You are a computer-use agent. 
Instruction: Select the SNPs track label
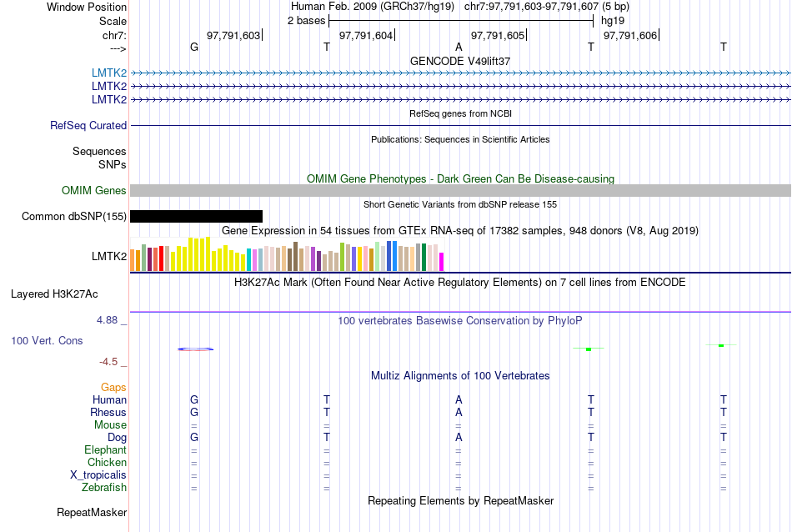pos(113,165)
